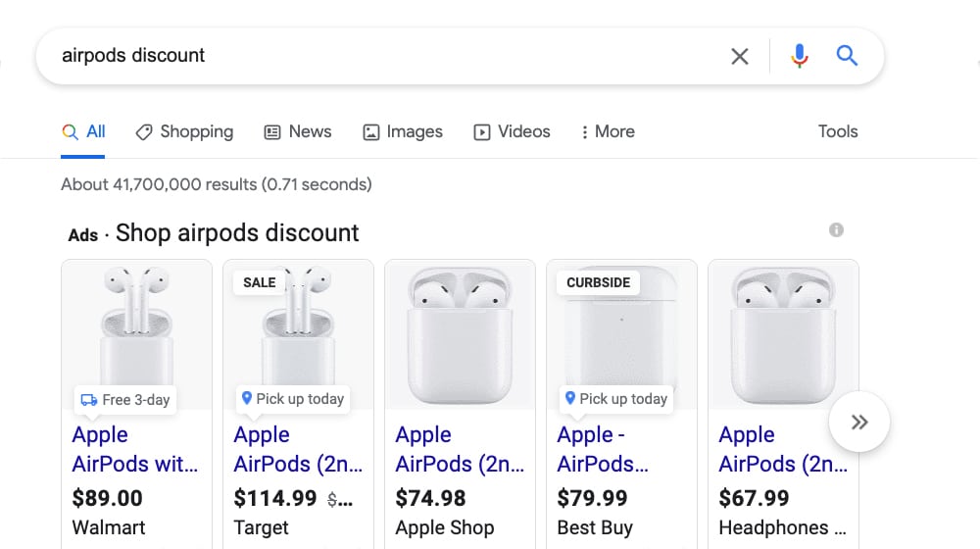Screen dimensions: 980x549
Task: Open the Walmart Apple AirPods $89.00 link
Action: (135, 450)
